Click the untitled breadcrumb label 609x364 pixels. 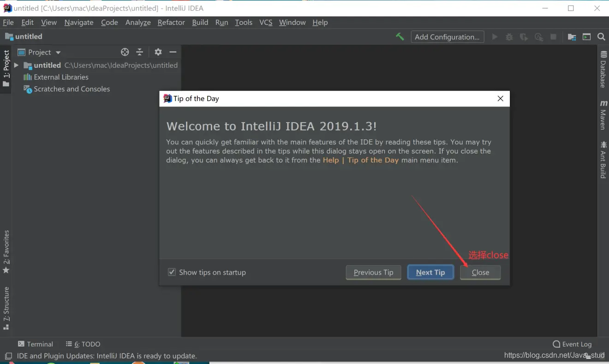click(x=29, y=36)
